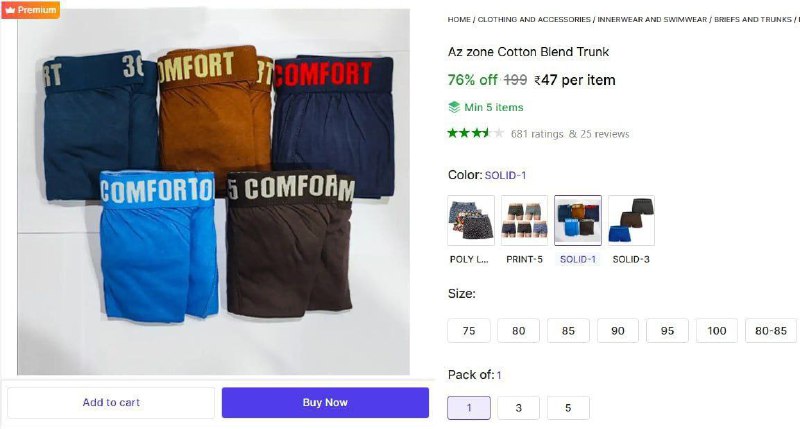
Task: Click the Premium crown badge
Action: click(30, 10)
